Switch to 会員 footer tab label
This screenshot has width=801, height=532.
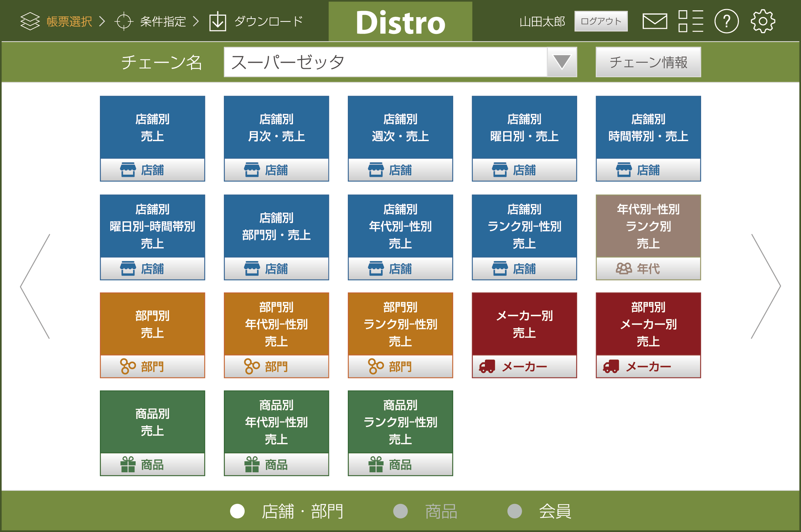(555, 511)
